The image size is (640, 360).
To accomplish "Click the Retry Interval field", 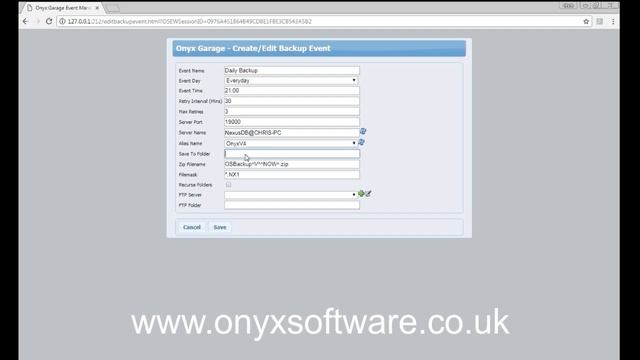I will pos(291,101).
